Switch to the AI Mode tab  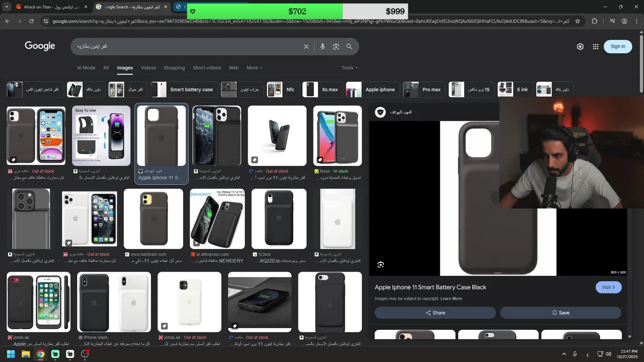coord(86,68)
